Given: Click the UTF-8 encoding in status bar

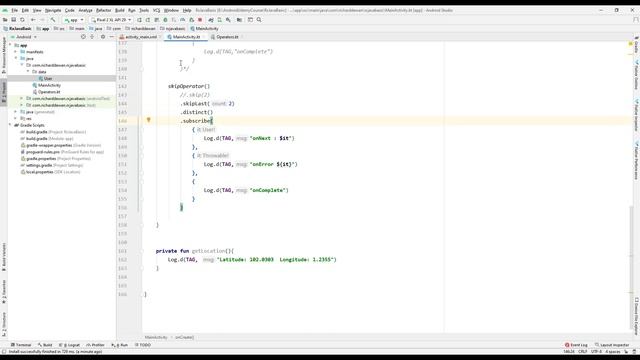Looking at the screenshot, I should click(596, 351).
